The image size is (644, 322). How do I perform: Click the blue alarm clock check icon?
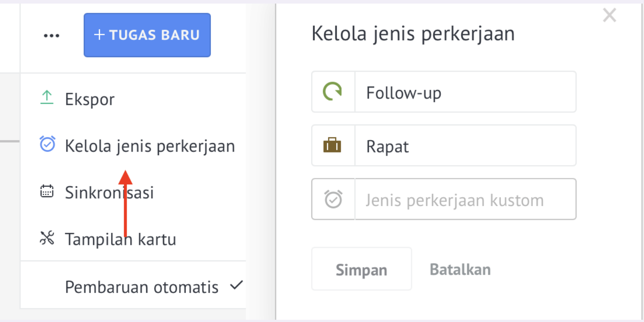point(47,144)
